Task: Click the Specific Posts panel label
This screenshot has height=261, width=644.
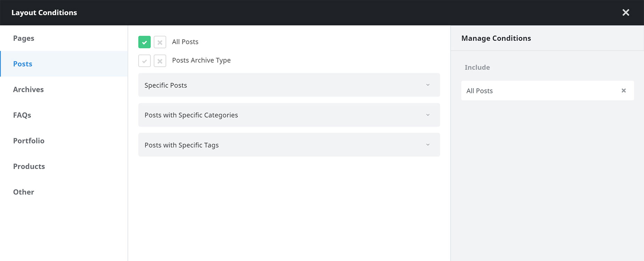Action: pos(166,85)
